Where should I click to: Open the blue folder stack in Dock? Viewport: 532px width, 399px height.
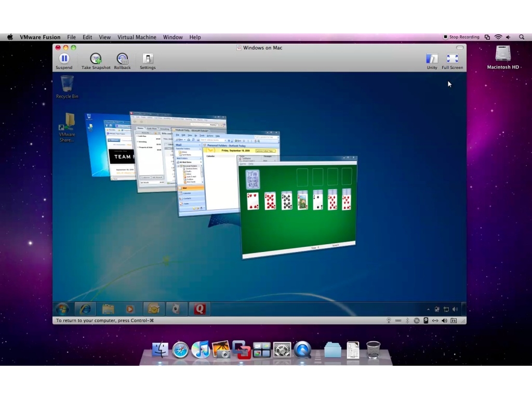coord(332,350)
